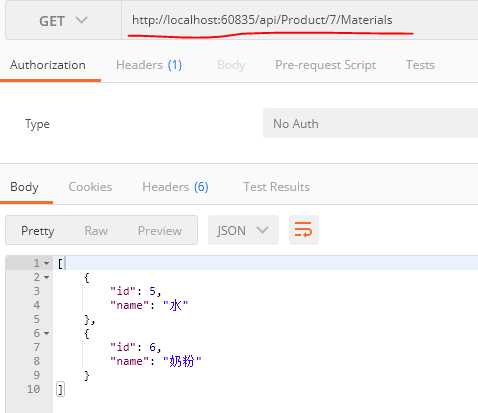
Task: Switch to Preview response view
Action: pos(160,230)
